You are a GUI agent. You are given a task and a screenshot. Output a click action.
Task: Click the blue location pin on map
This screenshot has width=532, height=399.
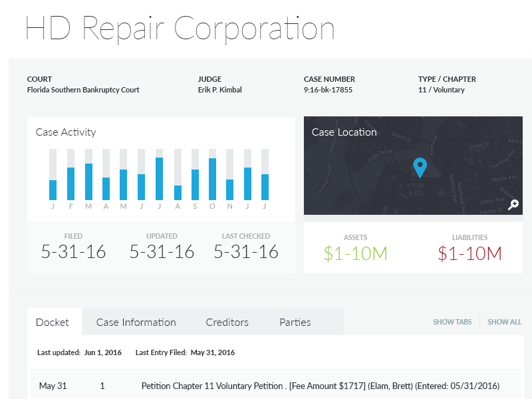click(x=420, y=168)
